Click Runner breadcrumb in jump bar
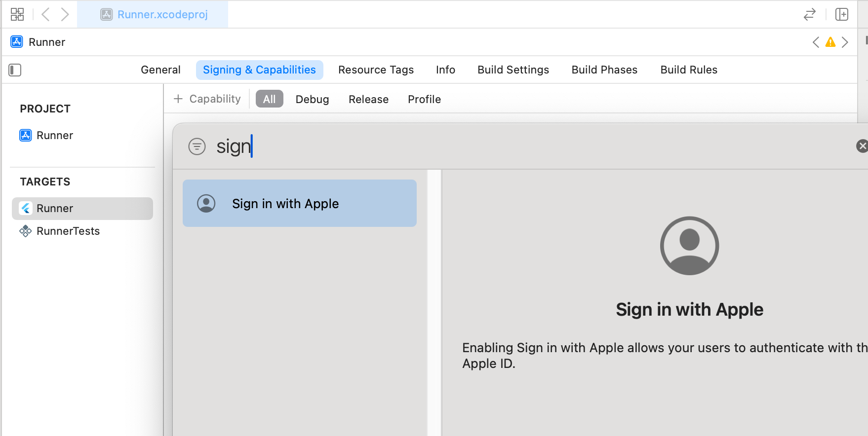The width and height of the screenshot is (868, 436). [x=47, y=42]
